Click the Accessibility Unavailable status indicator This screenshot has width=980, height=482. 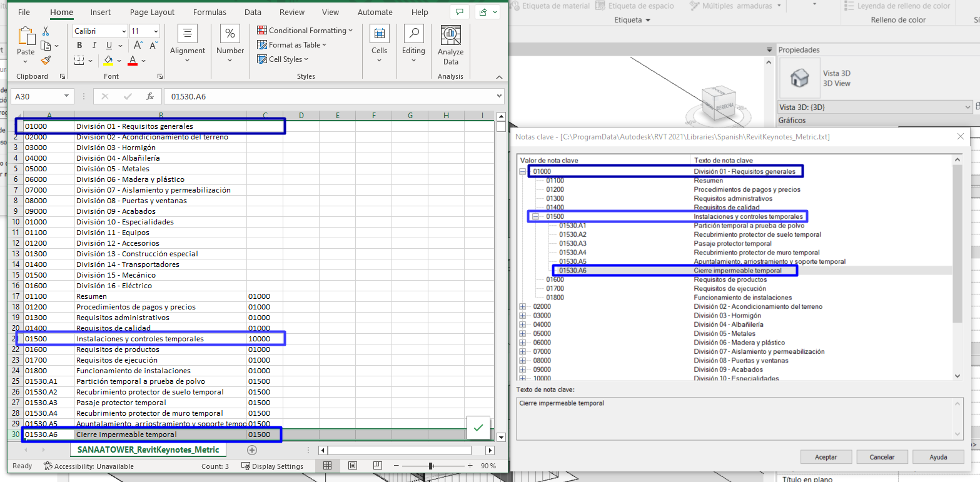click(x=89, y=466)
